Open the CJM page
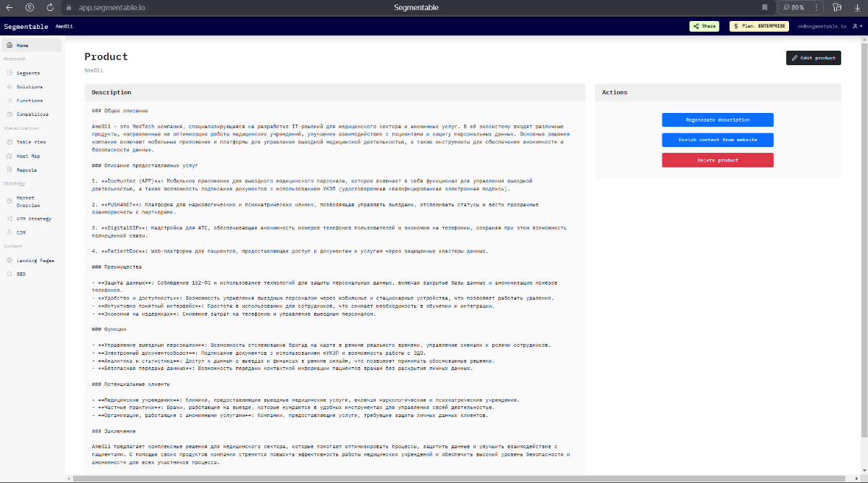This screenshot has height=483, width=868. (x=21, y=232)
